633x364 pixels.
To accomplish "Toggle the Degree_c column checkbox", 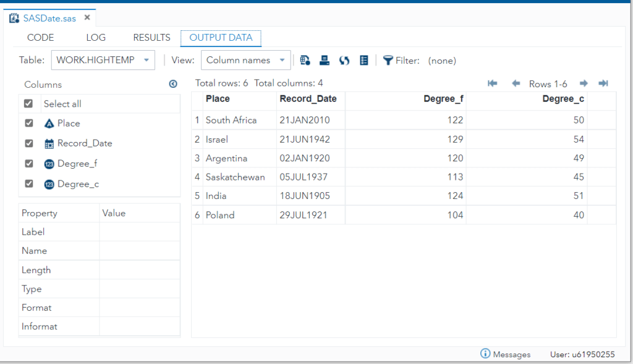I will [x=28, y=184].
